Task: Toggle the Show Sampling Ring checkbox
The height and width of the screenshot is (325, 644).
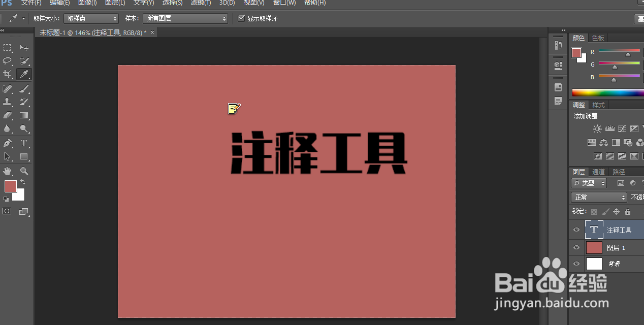Action: [242, 18]
